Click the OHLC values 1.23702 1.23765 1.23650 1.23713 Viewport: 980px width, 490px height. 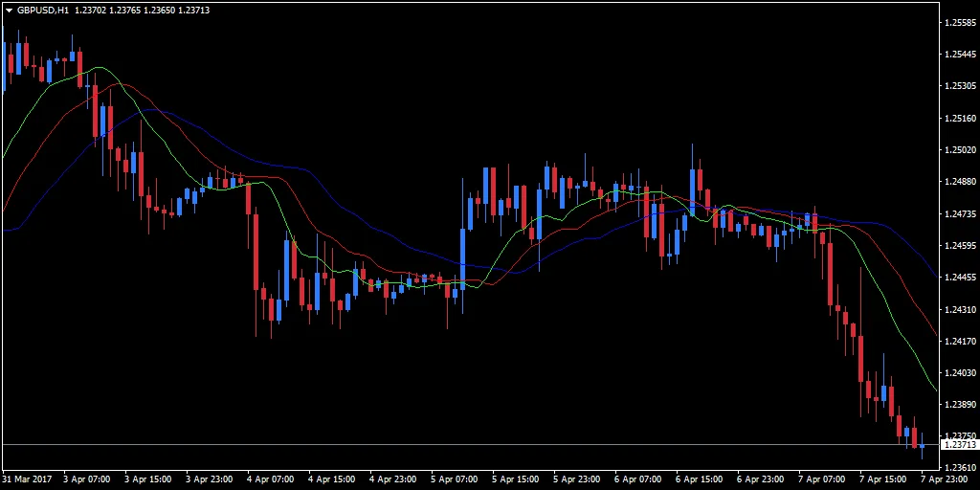coord(142,11)
